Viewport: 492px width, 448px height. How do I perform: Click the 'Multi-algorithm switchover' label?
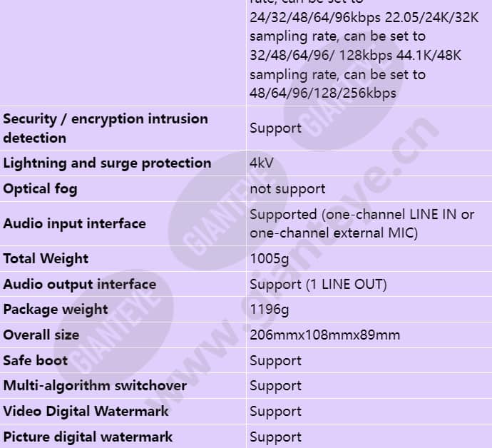95,386
